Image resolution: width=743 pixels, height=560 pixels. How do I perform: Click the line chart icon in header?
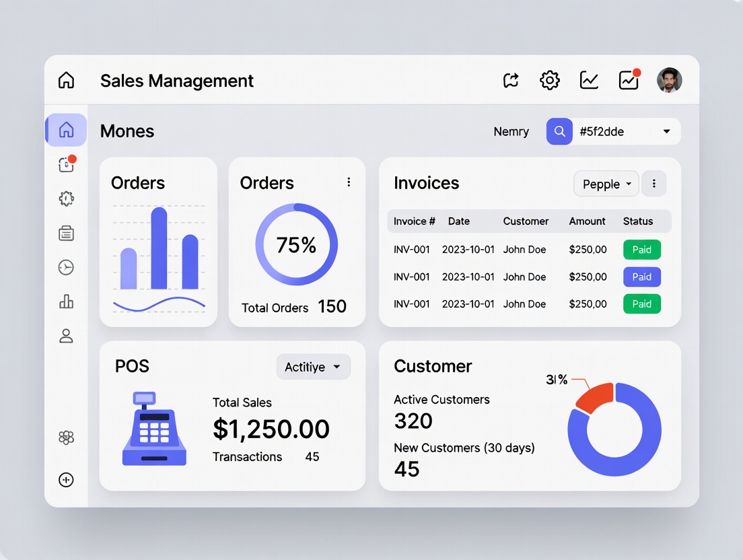point(589,81)
